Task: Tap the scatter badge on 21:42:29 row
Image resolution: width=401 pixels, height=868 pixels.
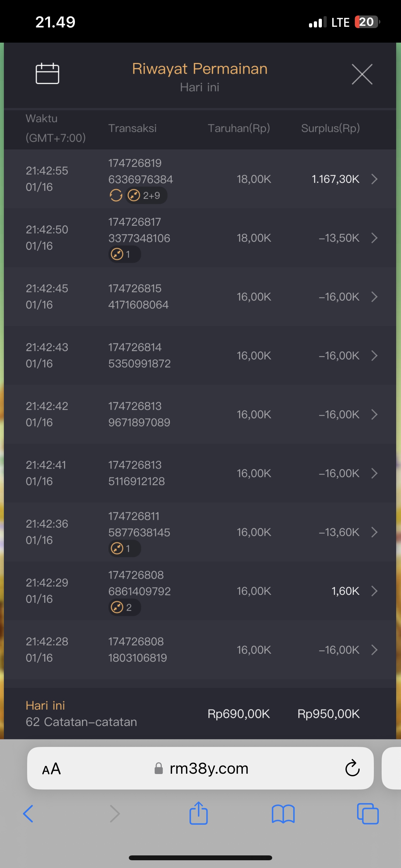Action: (124, 607)
